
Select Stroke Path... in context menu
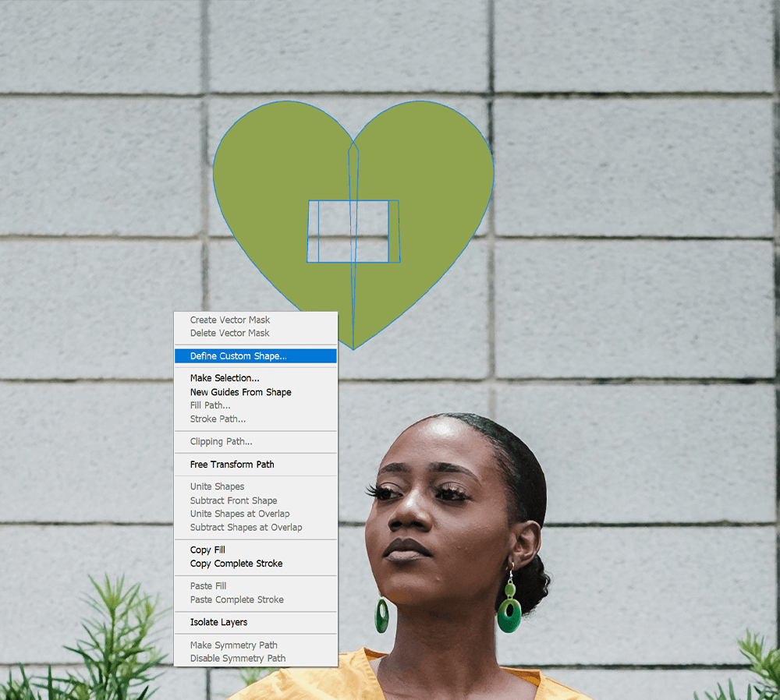tap(256, 419)
